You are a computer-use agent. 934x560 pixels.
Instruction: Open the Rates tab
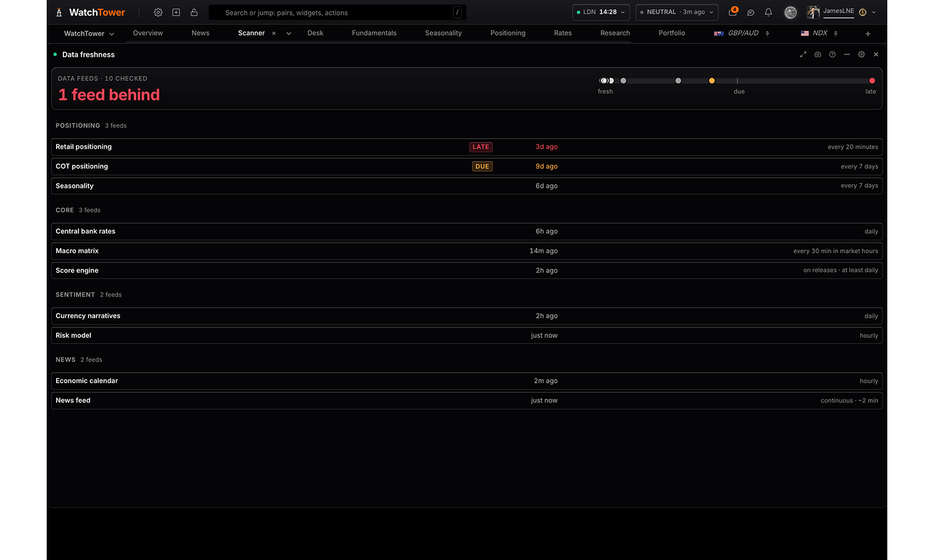click(563, 33)
